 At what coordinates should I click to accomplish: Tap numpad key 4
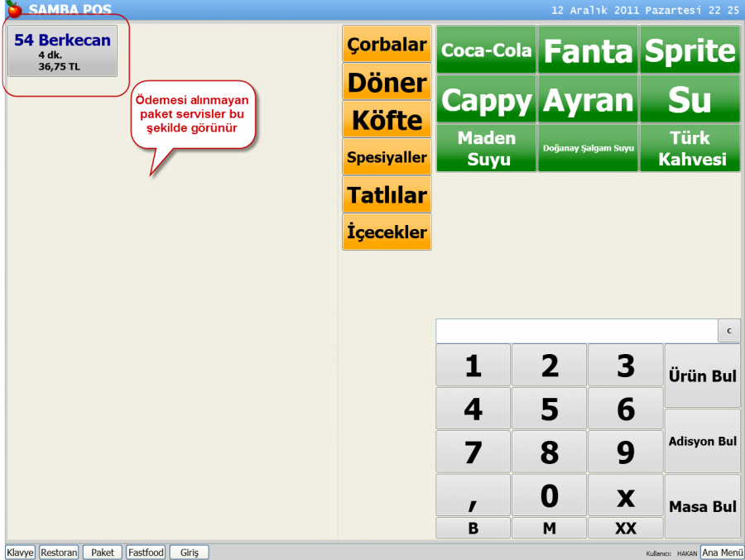click(x=473, y=409)
